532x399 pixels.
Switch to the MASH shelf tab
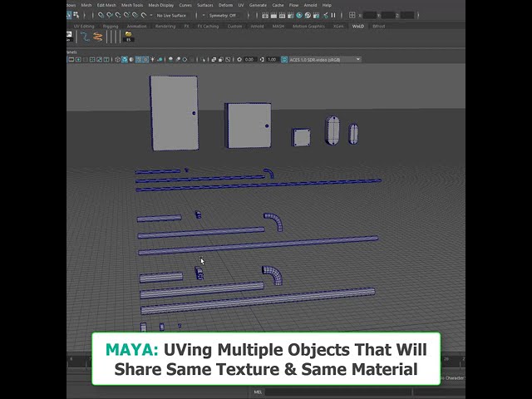click(278, 26)
